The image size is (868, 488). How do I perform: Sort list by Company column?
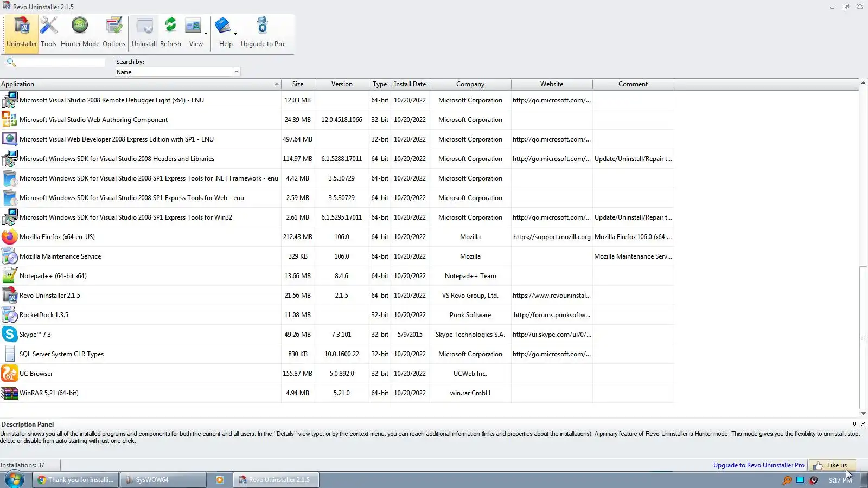coord(470,84)
